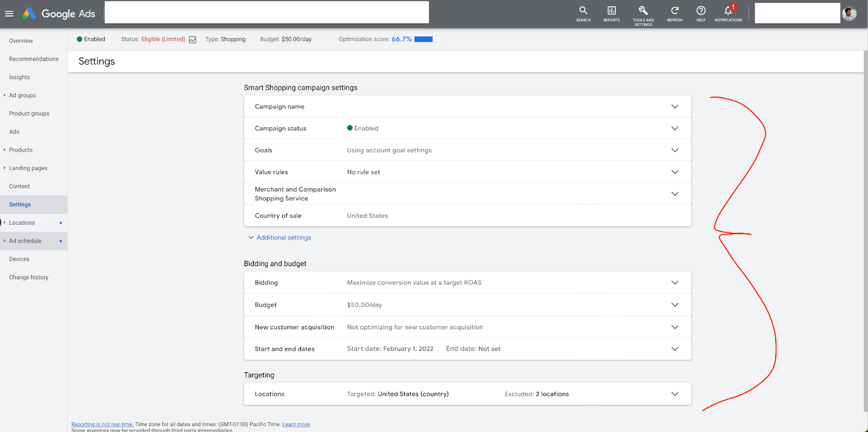Click the status chart icon beside Eligible (Limited)
The width and height of the screenshot is (868, 432).
tap(193, 40)
